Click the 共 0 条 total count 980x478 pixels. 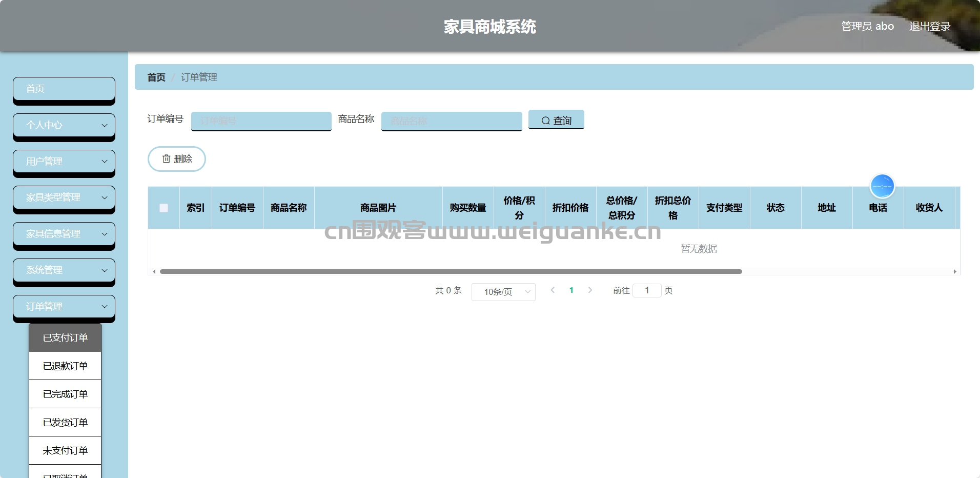click(x=448, y=290)
